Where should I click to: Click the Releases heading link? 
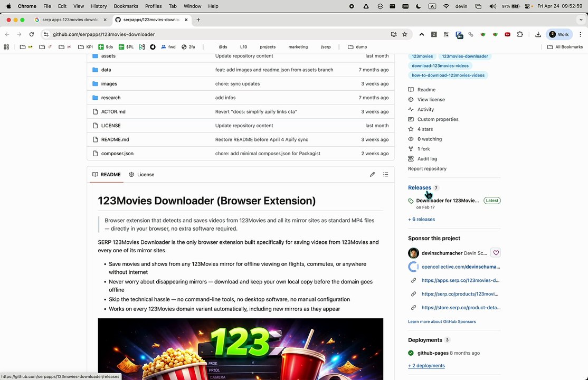click(420, 187)
